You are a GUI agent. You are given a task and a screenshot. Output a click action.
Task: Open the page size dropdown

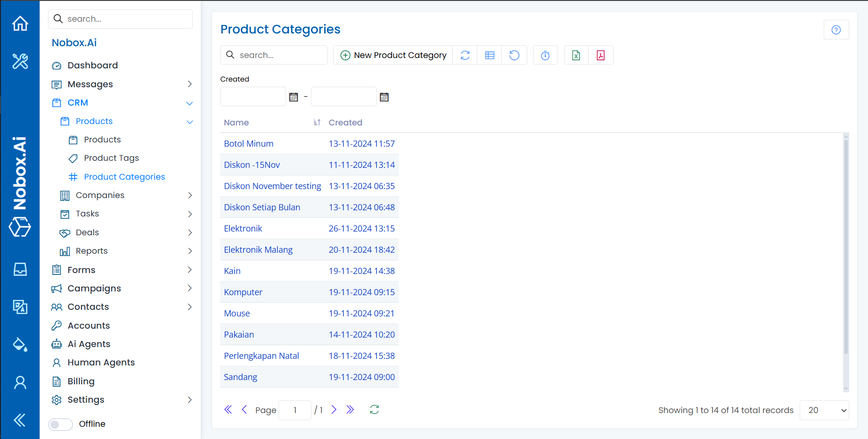coord(824,410)
